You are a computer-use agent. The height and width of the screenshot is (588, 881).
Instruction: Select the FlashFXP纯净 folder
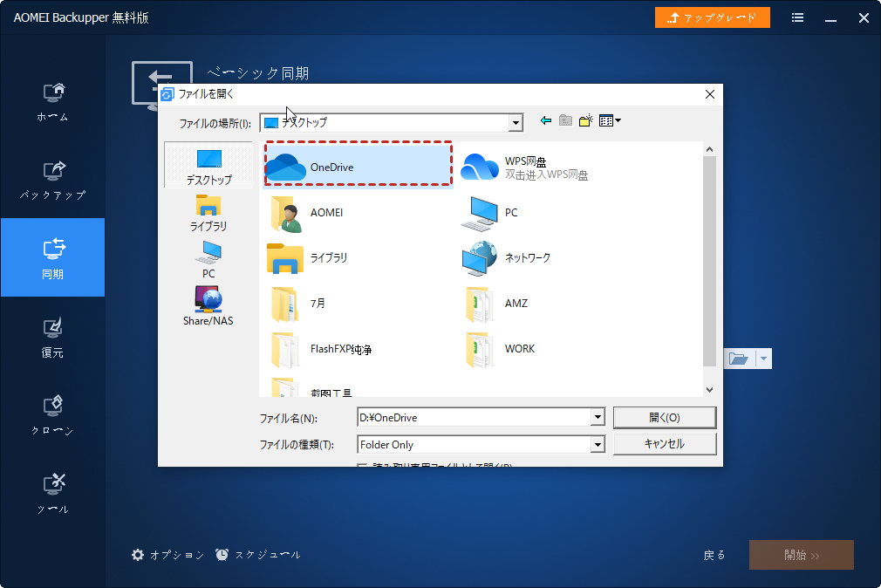(321, 349)
